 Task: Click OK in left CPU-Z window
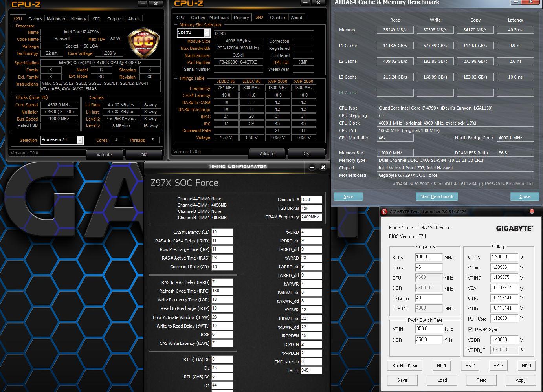coord(143,155)
